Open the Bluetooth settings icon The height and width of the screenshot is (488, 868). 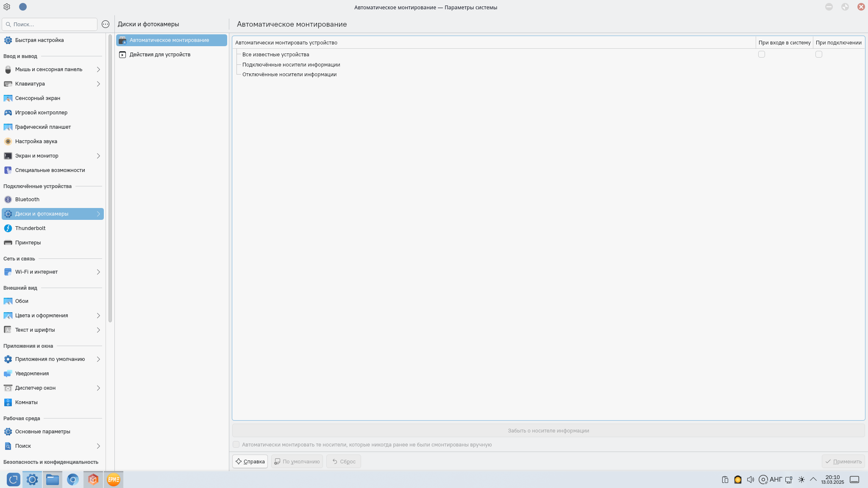click(8, 200)
